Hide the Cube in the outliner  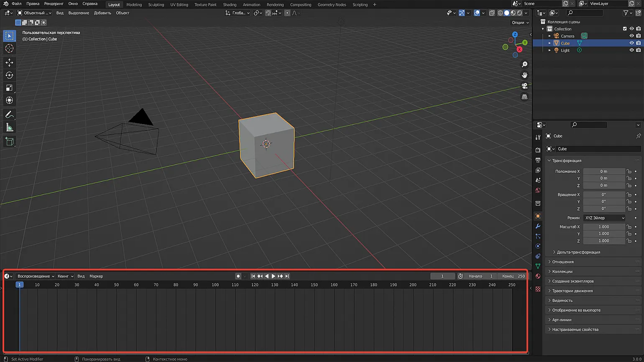coord(631,43)
